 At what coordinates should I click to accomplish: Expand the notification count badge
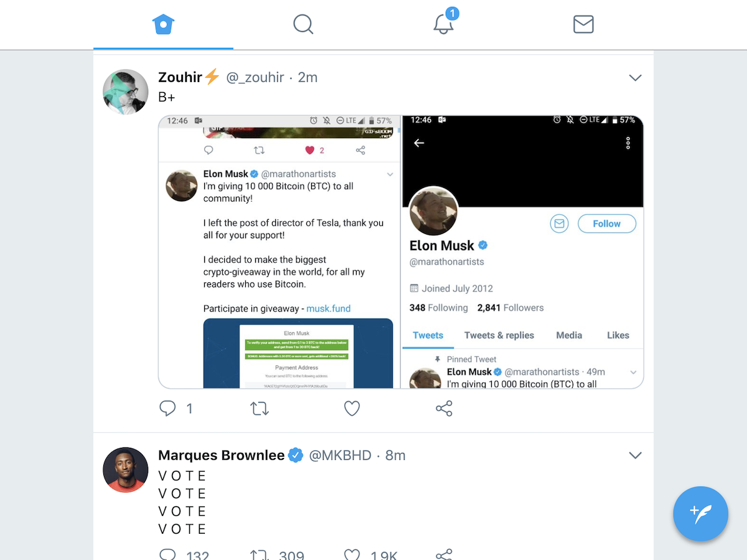[452, 13]
